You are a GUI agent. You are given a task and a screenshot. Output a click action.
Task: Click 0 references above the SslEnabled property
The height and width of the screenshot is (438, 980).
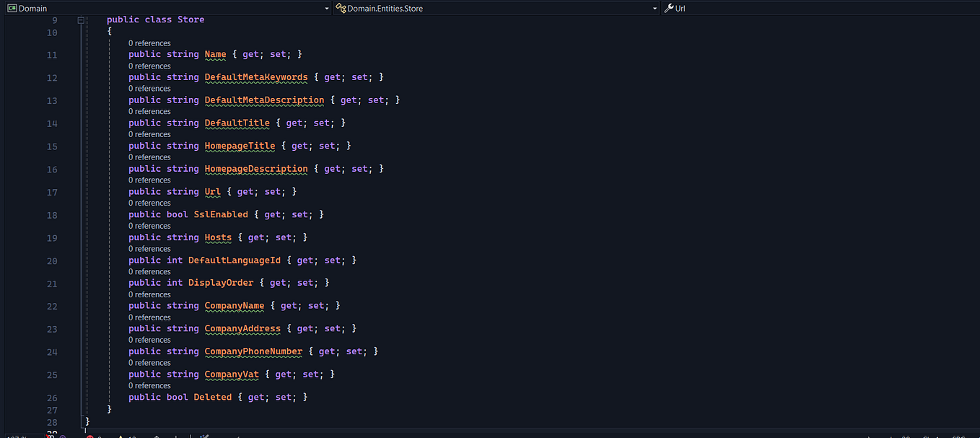[x=149, y=203]
